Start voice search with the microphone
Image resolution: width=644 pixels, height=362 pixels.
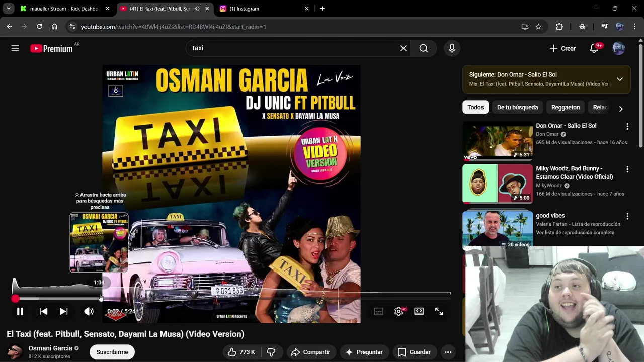452,48
